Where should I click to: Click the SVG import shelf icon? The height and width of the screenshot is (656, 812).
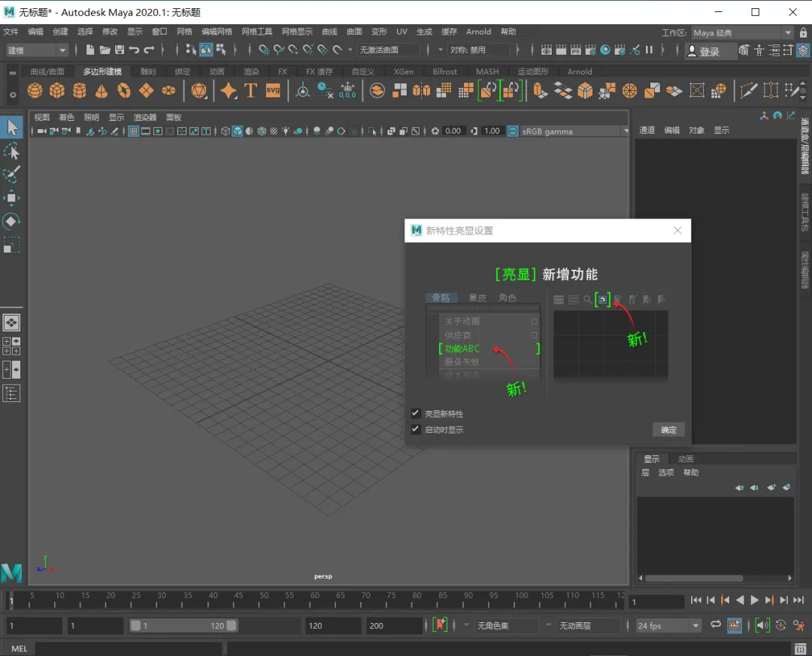(273, 91)
